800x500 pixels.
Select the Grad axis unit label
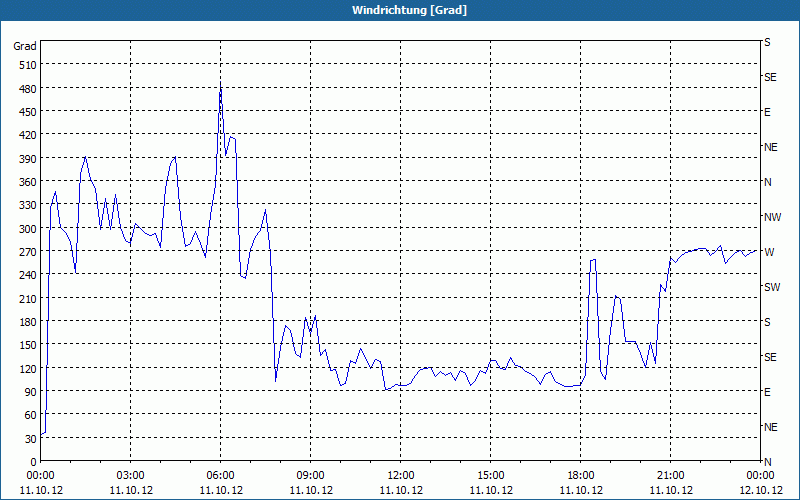point(25,46)
